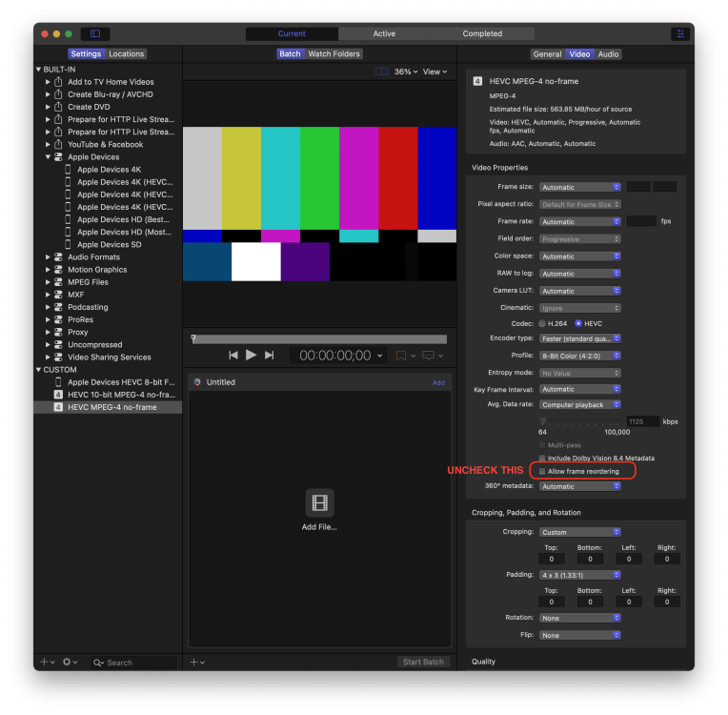The width and height of the screenshot is (728, 715).
Task: Open the 36% zoom menu
Action: click(x=406, y=71)
